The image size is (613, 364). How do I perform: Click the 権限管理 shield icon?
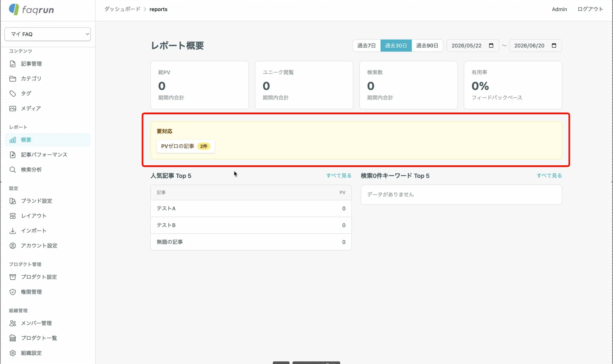[13, 292]
